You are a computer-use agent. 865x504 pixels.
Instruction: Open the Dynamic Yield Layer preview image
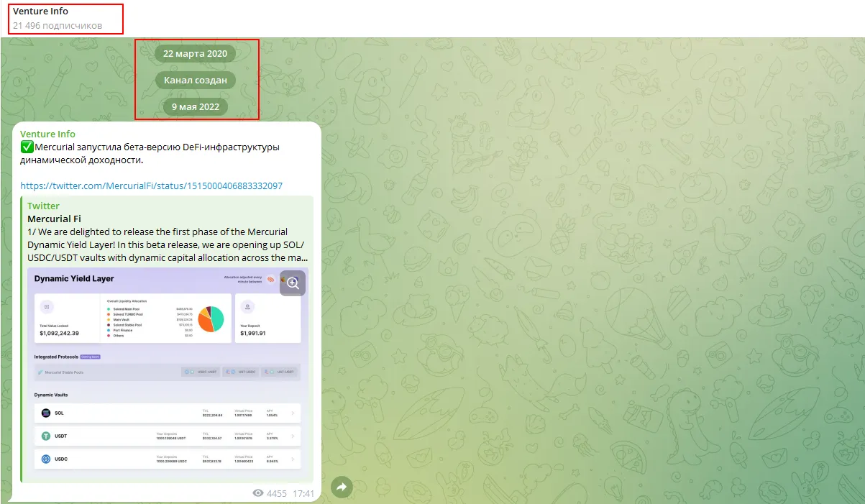(168, 375)
